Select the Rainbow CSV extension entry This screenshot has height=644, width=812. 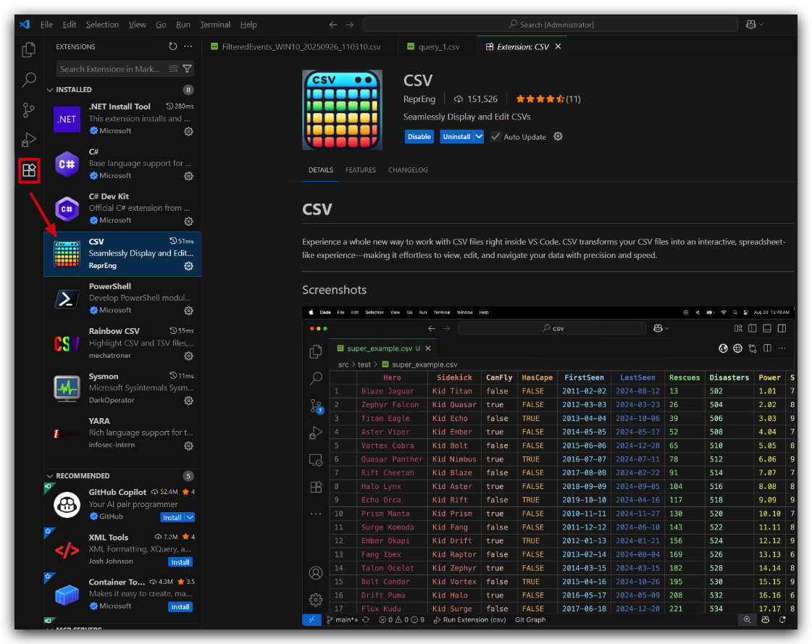tap(122, 343)
